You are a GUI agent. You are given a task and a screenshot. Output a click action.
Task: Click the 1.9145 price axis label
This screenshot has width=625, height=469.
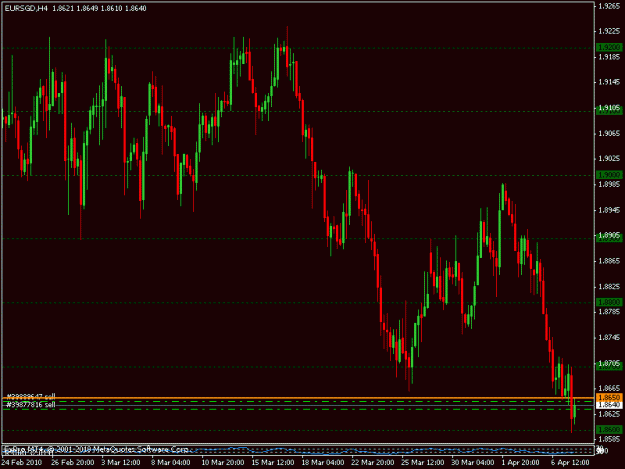[610, 82]
